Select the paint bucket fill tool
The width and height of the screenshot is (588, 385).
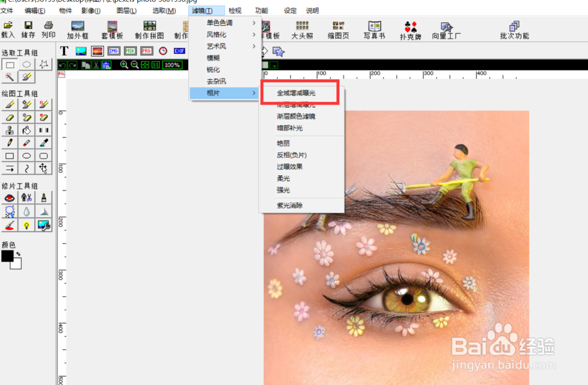click(x=26, y=130)
